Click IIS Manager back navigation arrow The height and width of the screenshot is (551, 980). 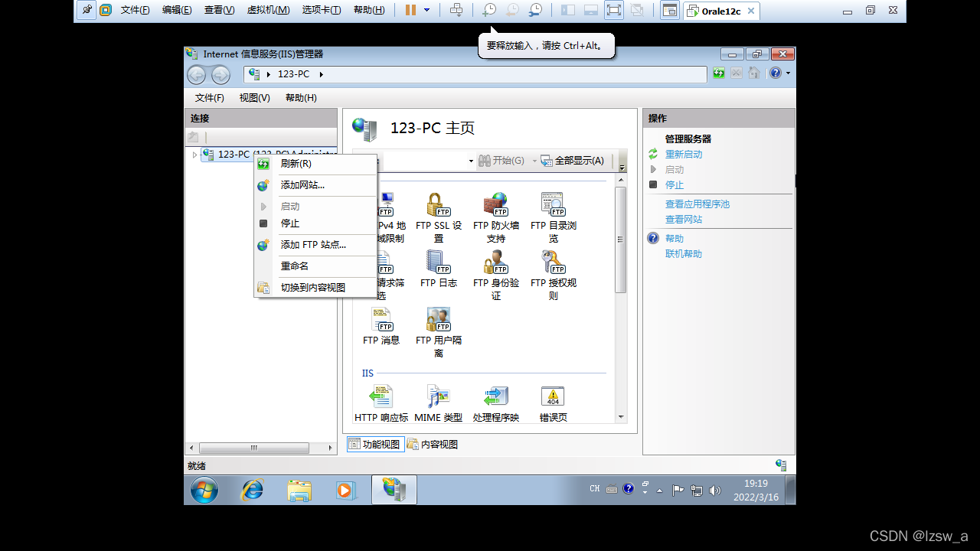[197, 74]
